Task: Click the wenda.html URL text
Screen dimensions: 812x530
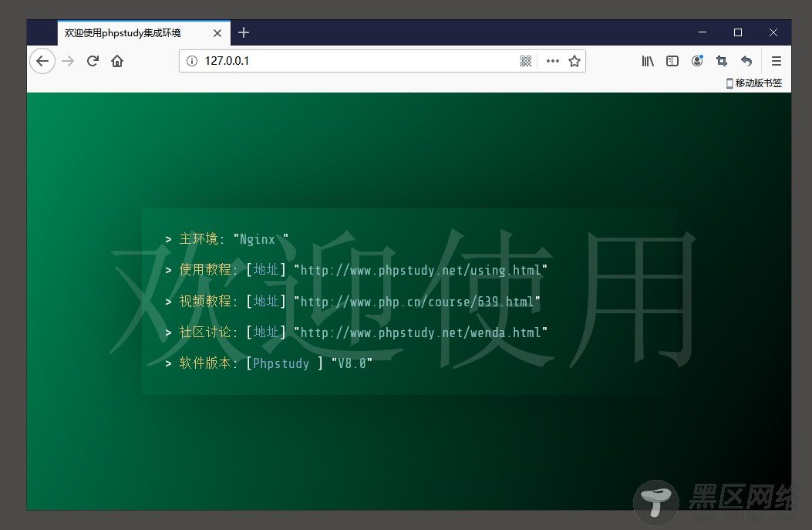Action: click(x=420, y=332)
